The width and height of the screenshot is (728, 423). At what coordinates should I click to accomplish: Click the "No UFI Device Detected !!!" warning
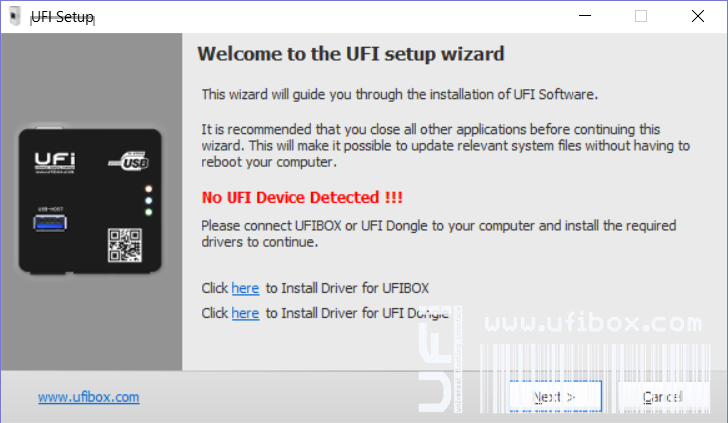tap(302, 197)
